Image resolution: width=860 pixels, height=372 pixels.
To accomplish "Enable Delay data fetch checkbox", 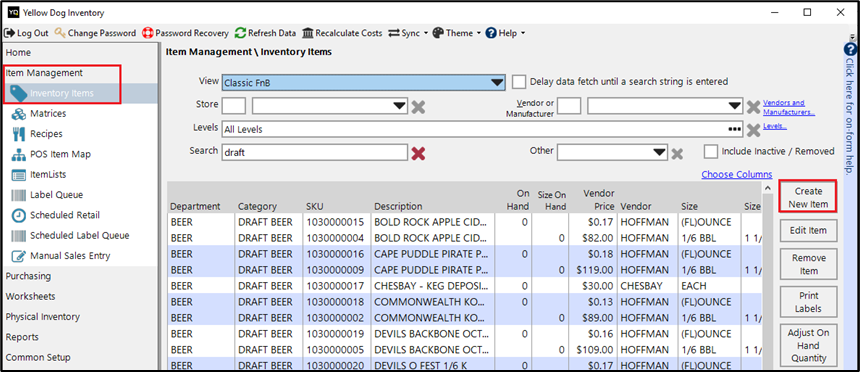I will click(519, 82).
